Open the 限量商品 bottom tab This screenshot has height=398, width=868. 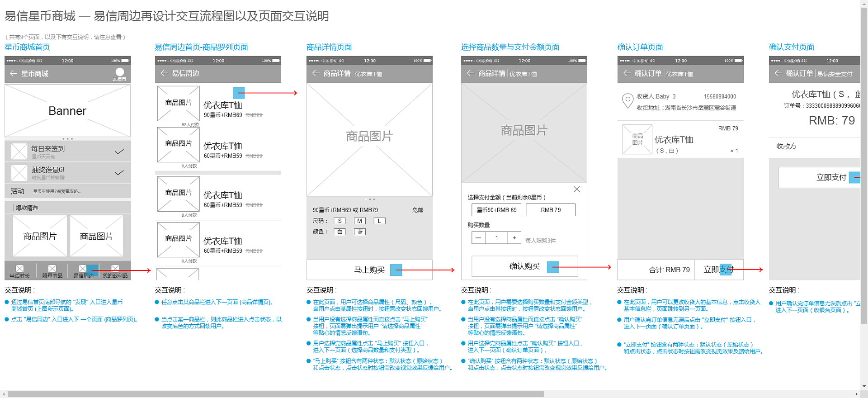[x=52, y=271]
